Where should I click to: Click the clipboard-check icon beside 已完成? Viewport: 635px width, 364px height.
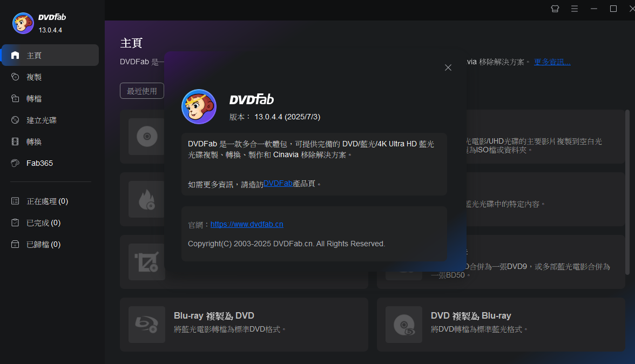pyautogui.click(x=15, y=223)
